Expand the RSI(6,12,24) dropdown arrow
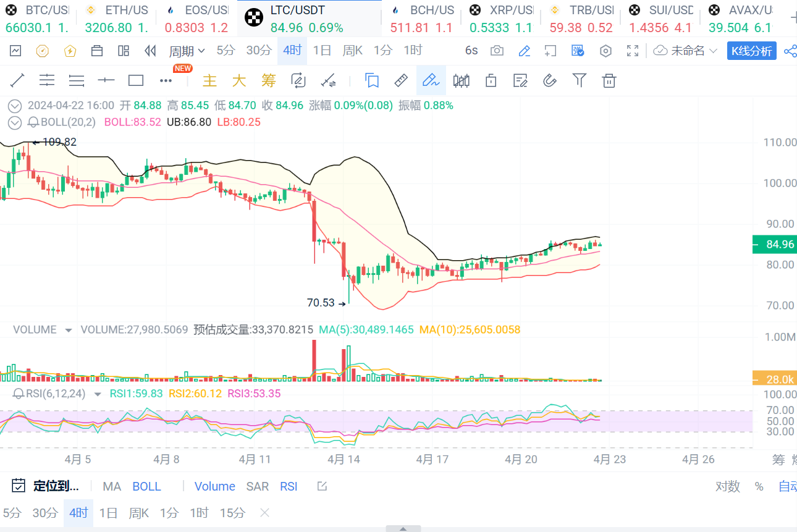This screenshot has height=532, width=797. [x=98, y=394]
